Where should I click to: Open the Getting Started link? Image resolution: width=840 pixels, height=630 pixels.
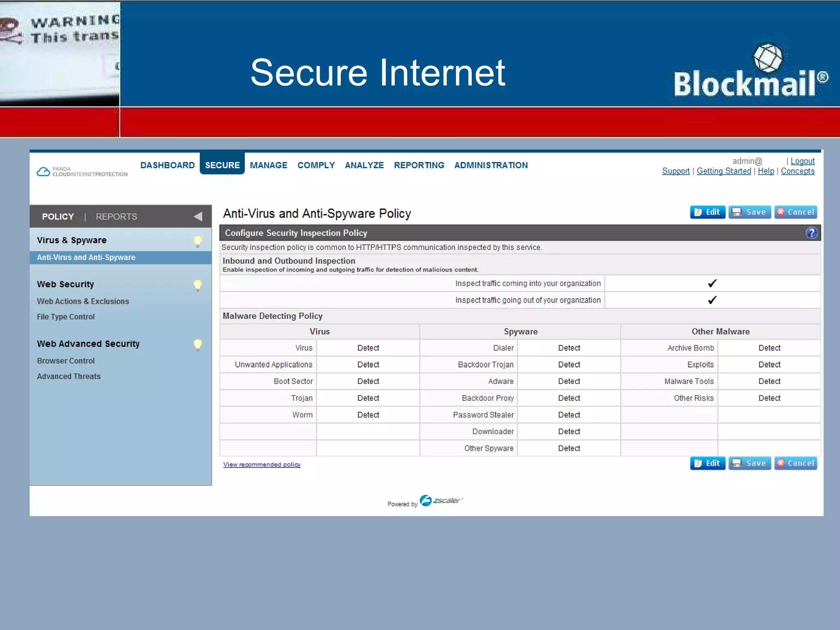click(724, 171)
